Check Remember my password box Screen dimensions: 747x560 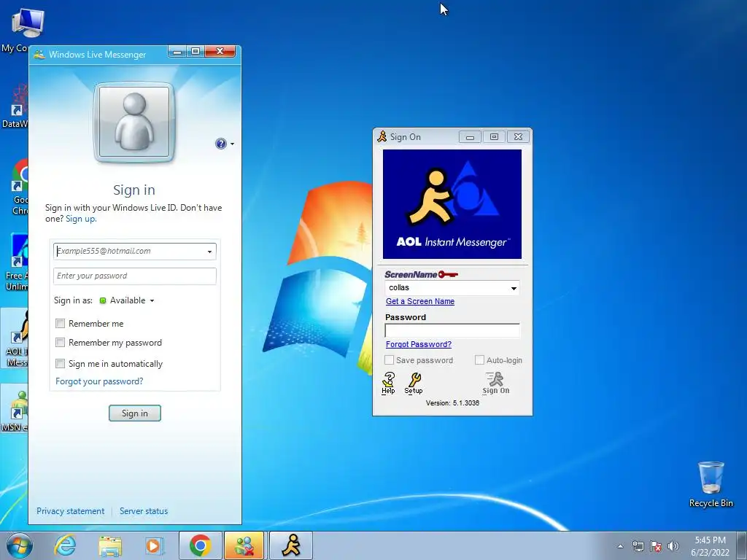coord(60,343)
